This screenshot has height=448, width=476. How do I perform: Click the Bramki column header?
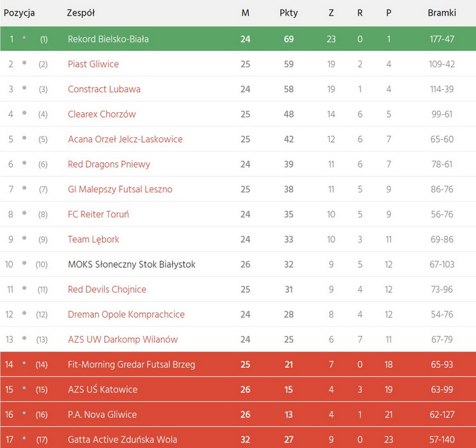(x=441, y=13)
